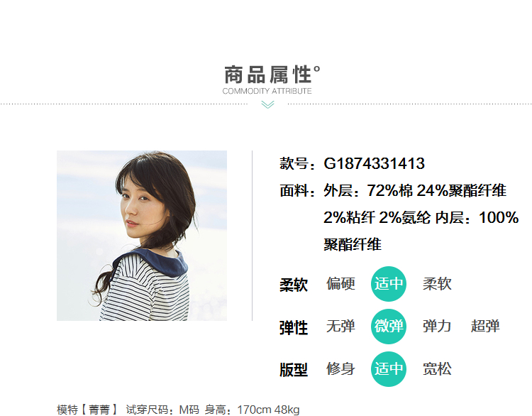Choose the 无弹 elasticity option
The height and width of the screenshot is (416, 532).
pos(340,327)
